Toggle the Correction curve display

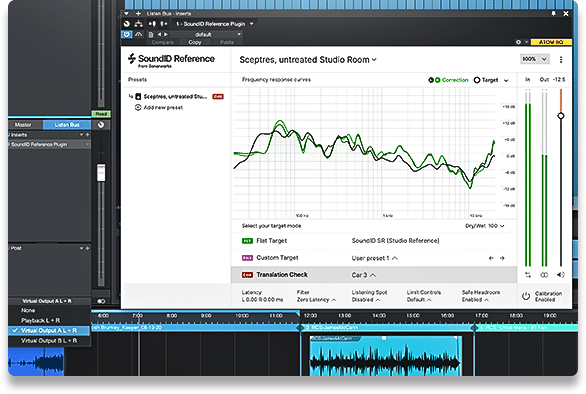coord(448,80)
